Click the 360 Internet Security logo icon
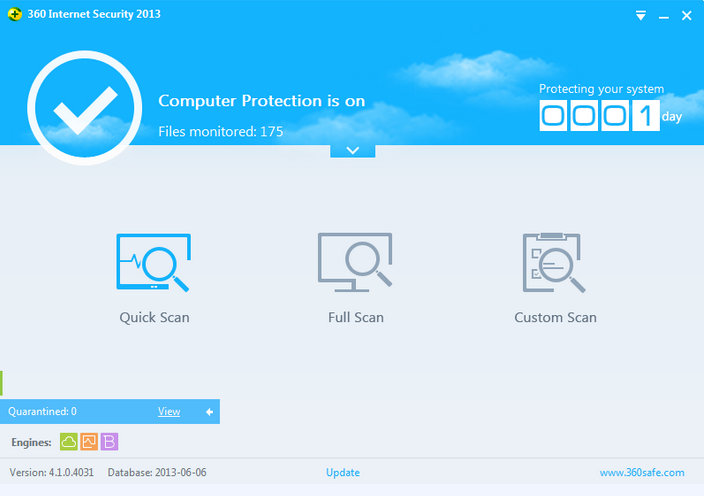The image size is (704, 496). click(14, 14)
